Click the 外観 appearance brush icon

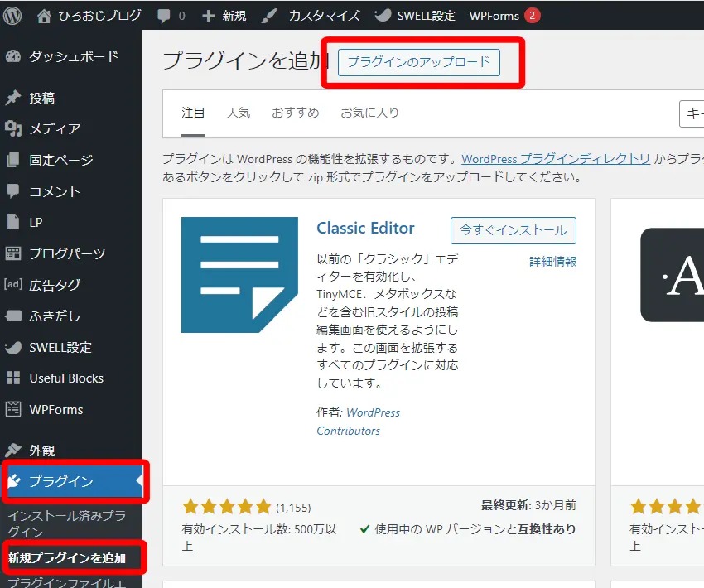(12, 449)
